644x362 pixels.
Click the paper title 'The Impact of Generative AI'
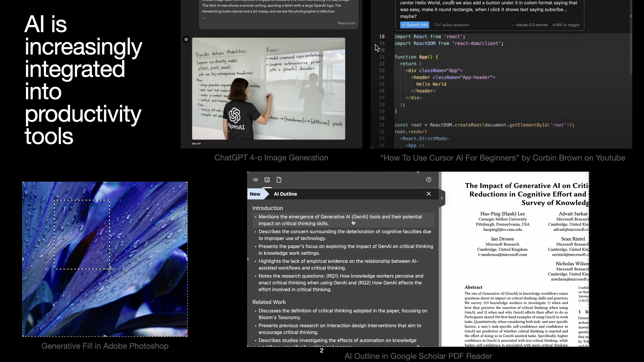pos(527,194)
